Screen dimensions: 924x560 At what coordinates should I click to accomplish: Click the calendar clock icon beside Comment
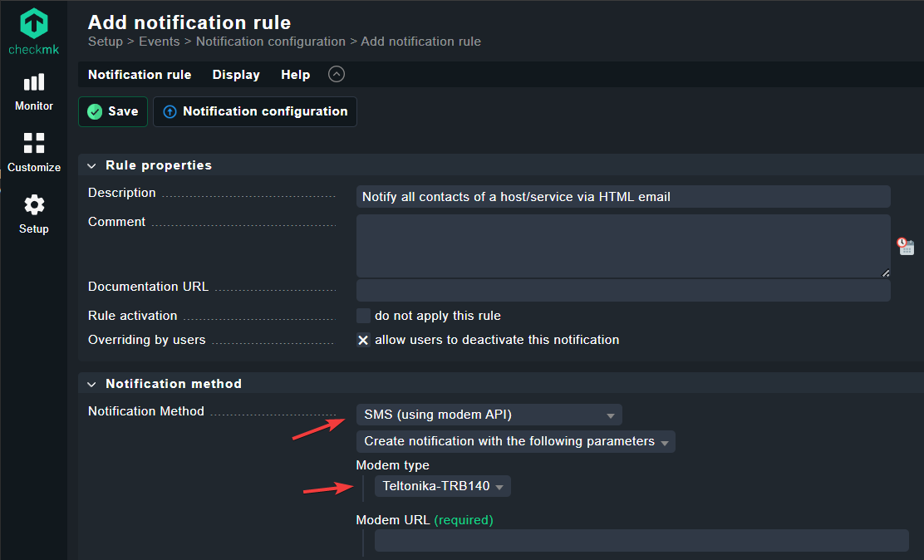(x=905, y=246)
